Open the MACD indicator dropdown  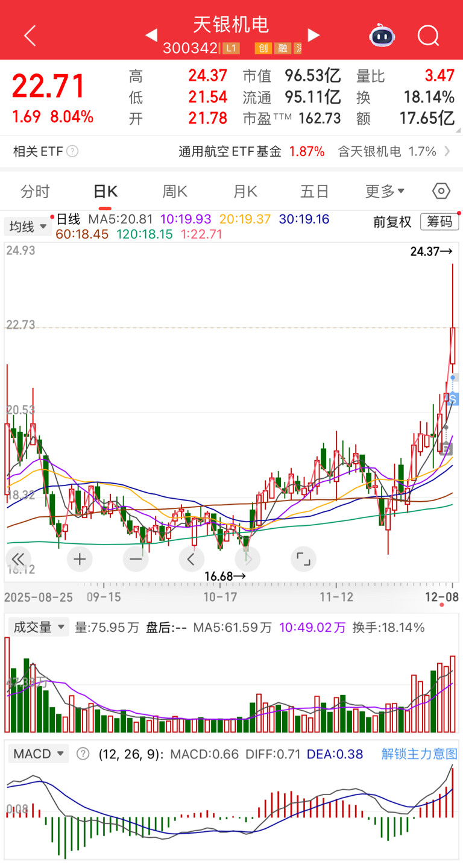pos(38,754)
